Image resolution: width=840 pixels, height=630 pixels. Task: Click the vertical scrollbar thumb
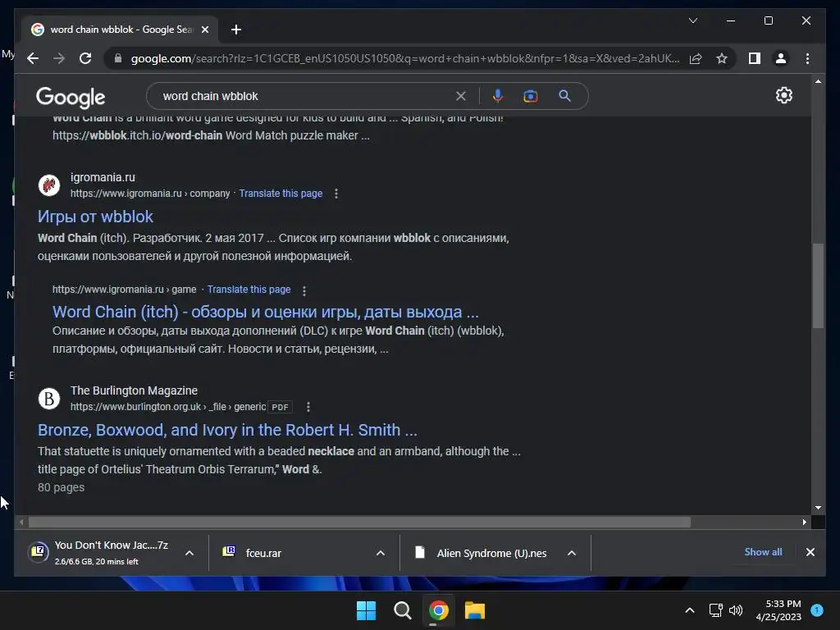pos(818,285)
